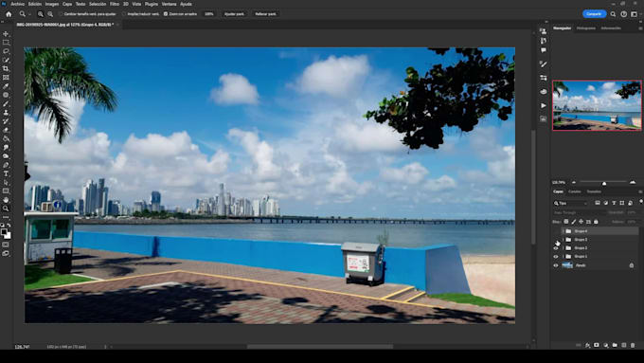
Task: Expand the Grupo 2 folder
Action: coord(563,248)
